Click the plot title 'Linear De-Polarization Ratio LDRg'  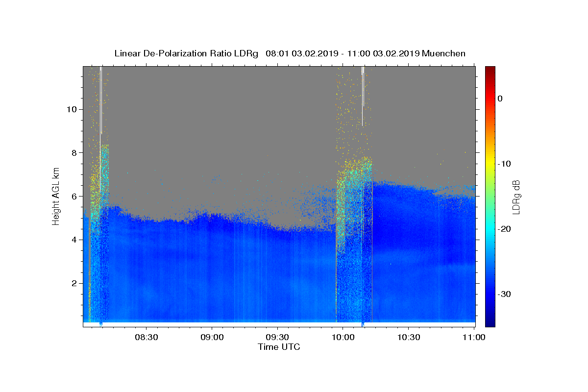186,53
